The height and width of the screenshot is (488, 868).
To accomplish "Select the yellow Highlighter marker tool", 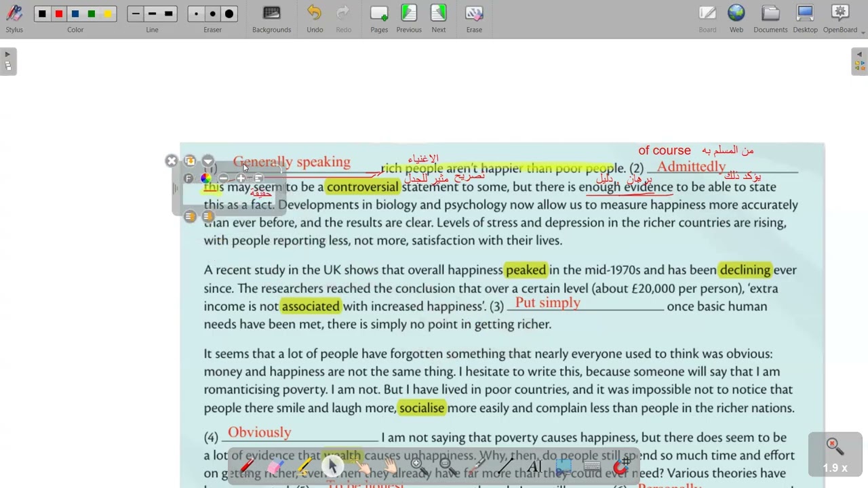I will tap(304, 466).
